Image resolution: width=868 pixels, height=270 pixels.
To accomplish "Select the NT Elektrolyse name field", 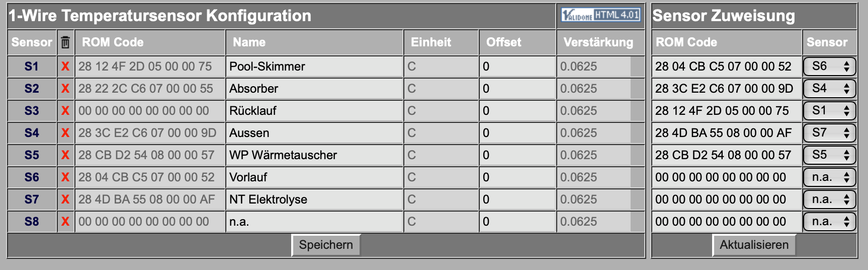I will coord(314,199).
